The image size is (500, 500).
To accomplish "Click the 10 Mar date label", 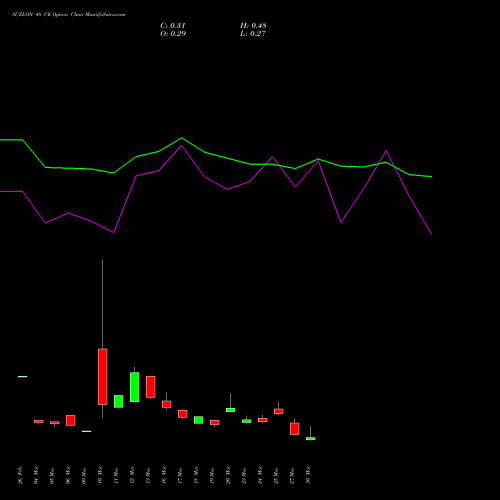I will coord(100,475).
